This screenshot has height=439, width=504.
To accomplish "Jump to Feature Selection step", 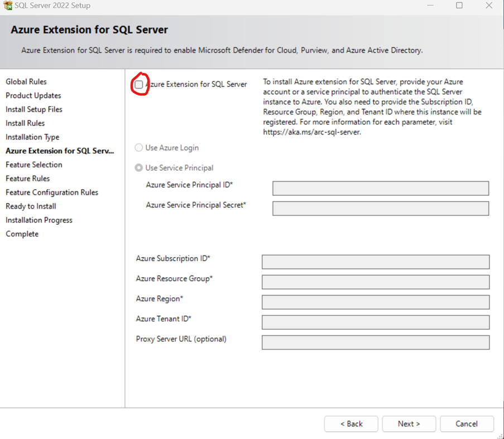I will point(34,165).
